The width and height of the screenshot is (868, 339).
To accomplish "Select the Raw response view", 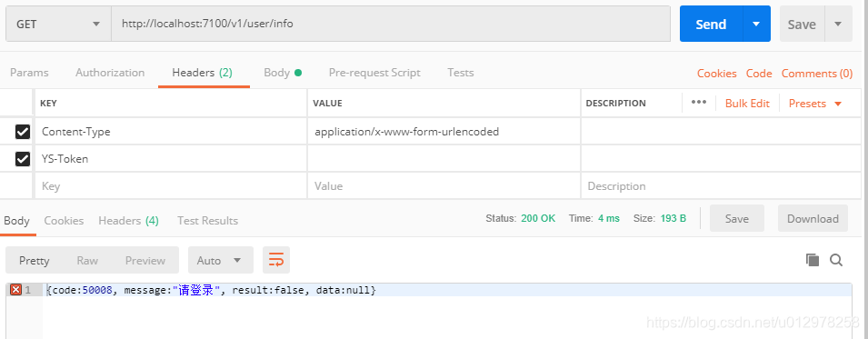I will (87, 260).
